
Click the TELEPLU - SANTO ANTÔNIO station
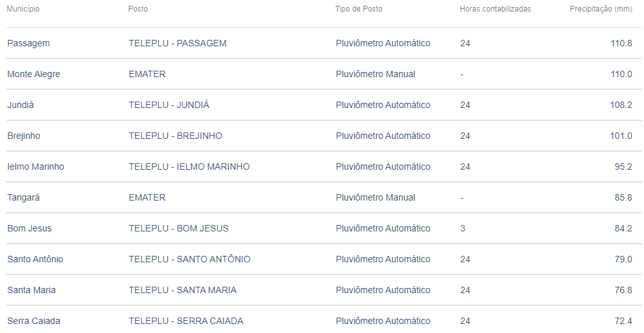coord(190,259)
